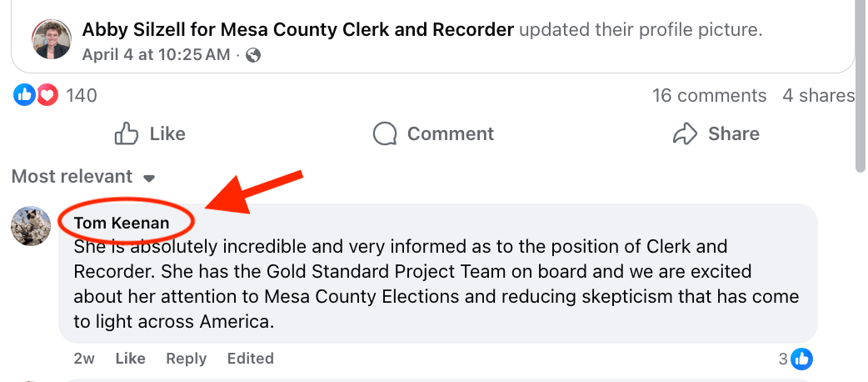This screenshot has width=868, height=382.
Task: View the 16 comments list
Action: click(709, 95)
